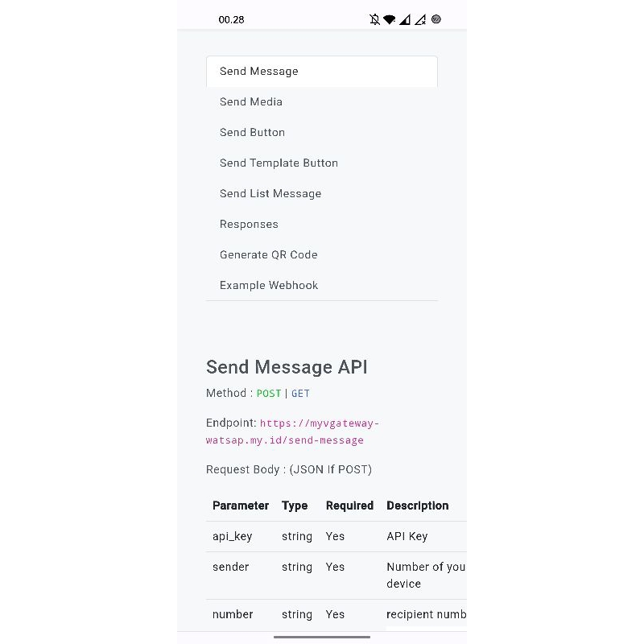Image resolution: width=644 pixels, height=644 pixels.
Task: Open the Send Message section
Action: 258,72
